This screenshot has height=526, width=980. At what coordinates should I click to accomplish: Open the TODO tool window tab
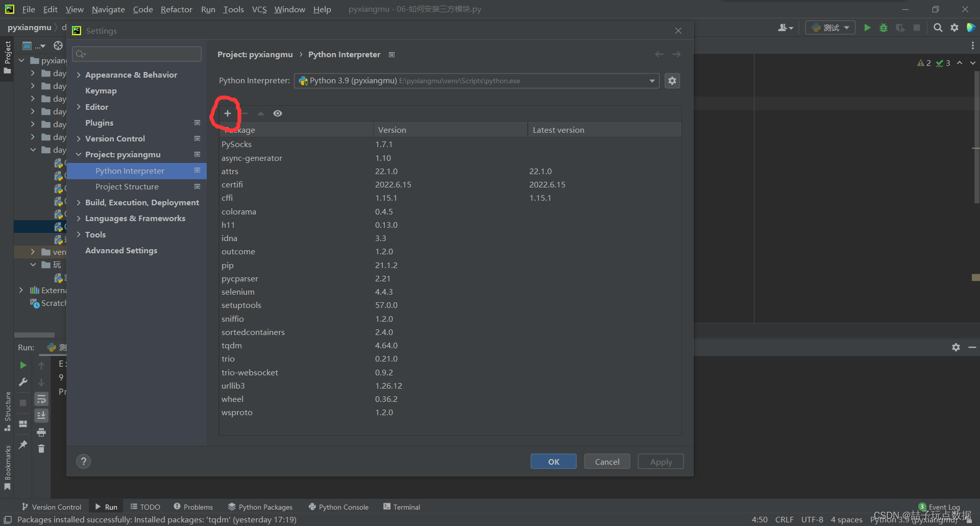[145, 507]
